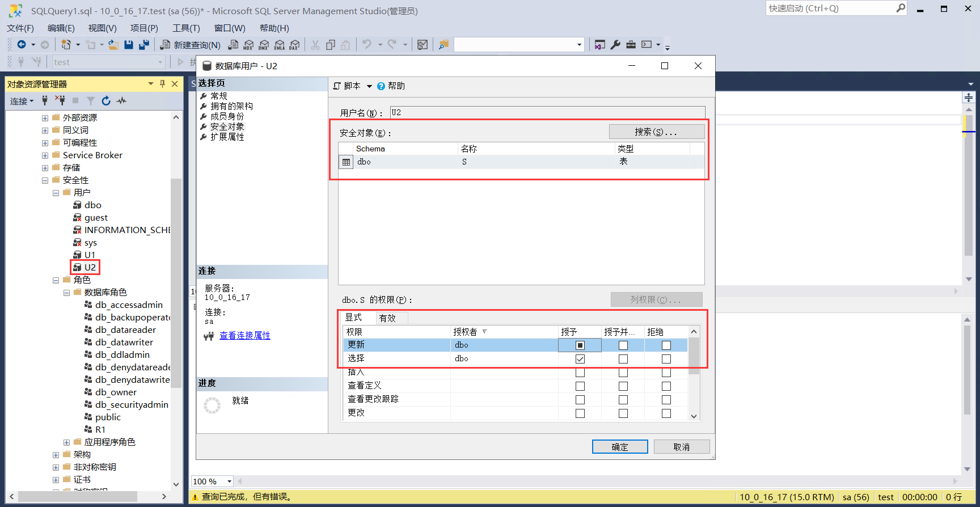Collapse the 数据库角色 folder node
Screen dimensions: 980x507
tap(66, 293)
